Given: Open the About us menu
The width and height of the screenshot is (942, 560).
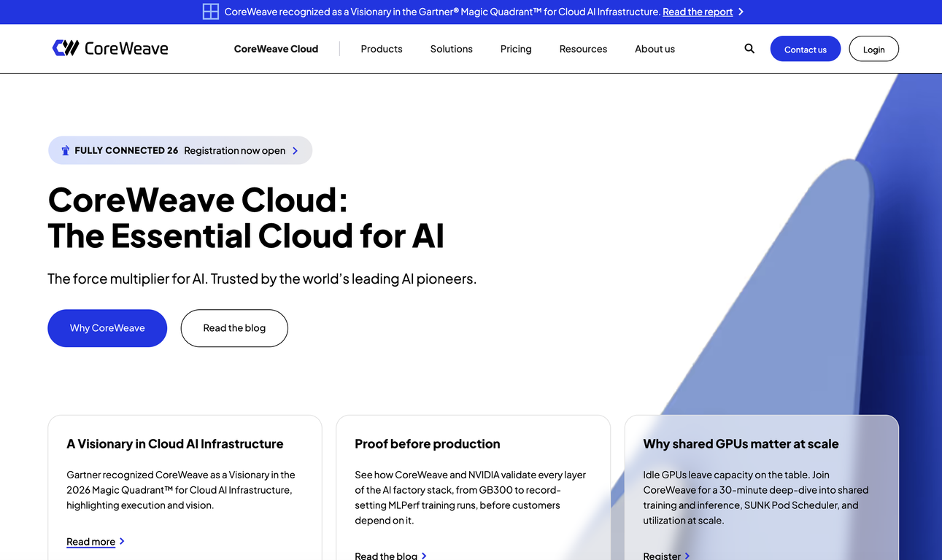Looking at the screenshot, I should pos(655,49).
